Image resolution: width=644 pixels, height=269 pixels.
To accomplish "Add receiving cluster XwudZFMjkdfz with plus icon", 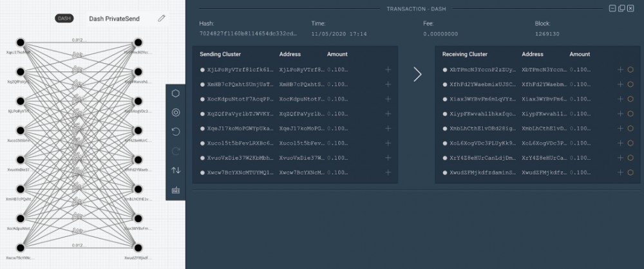I will 621,172.
